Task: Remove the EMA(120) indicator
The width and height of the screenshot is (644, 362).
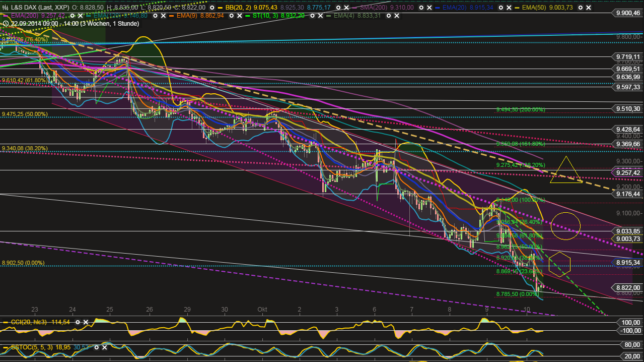Action: [x=163, y=16]
